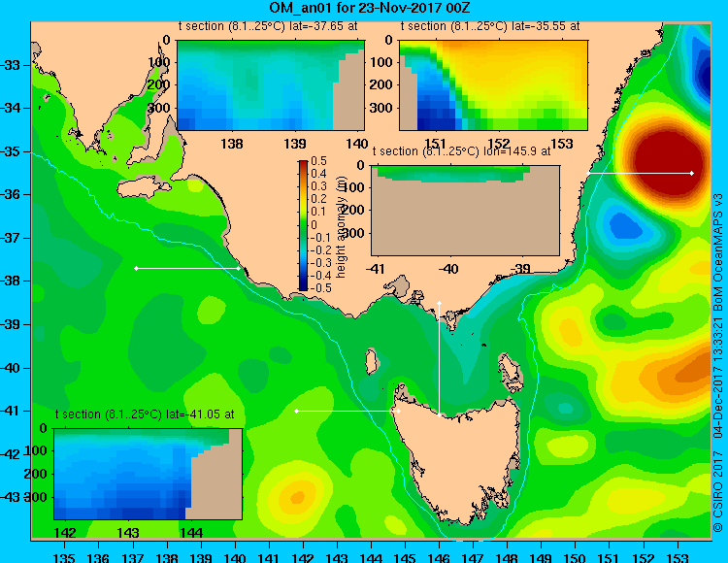Screen dimensions: 728x563
Task: Click the 't section lat=-35.55 at' heading
Action: tap(490, 26)
